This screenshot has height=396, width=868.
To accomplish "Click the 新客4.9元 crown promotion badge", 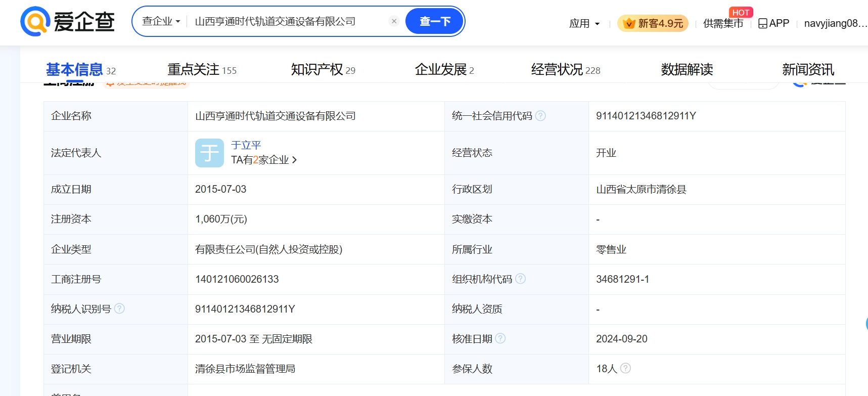I will click(x=653, y=23).
